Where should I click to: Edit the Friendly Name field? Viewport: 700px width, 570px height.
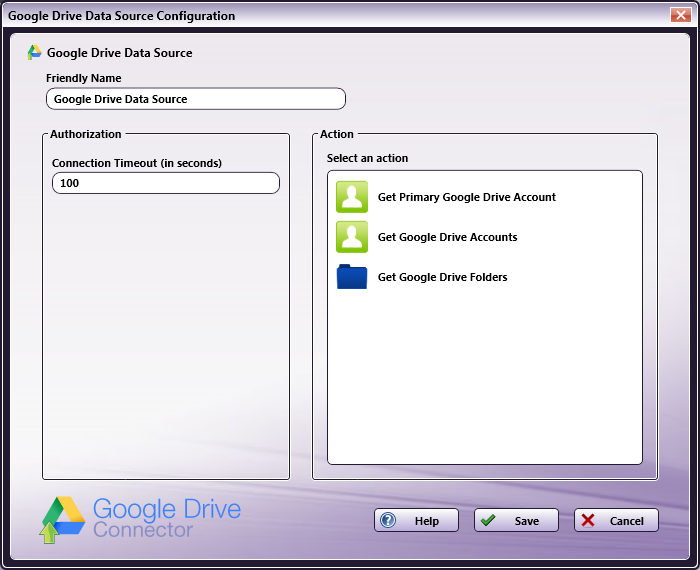point(196,99)
